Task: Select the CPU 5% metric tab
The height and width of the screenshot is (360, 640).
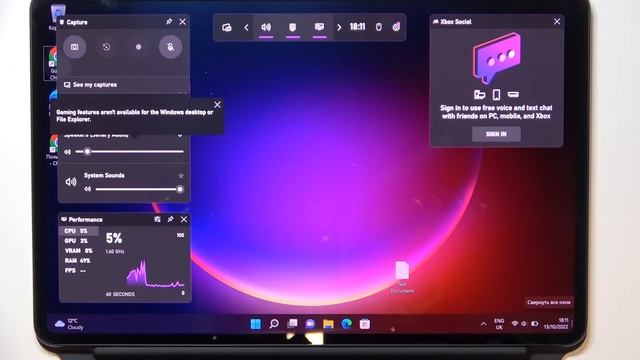Action: [x=79, y=231]
